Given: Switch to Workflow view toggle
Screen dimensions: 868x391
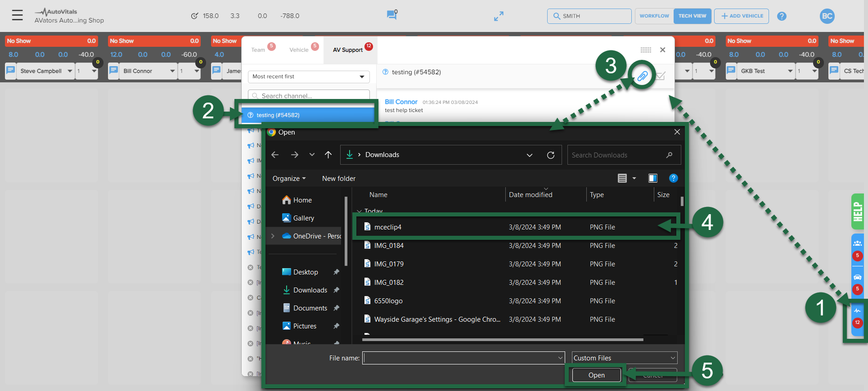Looking at the screenshot, I should click(654, 16).
